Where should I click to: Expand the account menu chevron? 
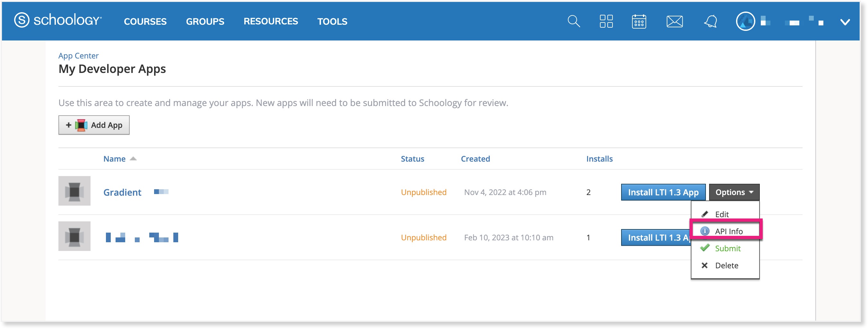click(x=845, y=22)
